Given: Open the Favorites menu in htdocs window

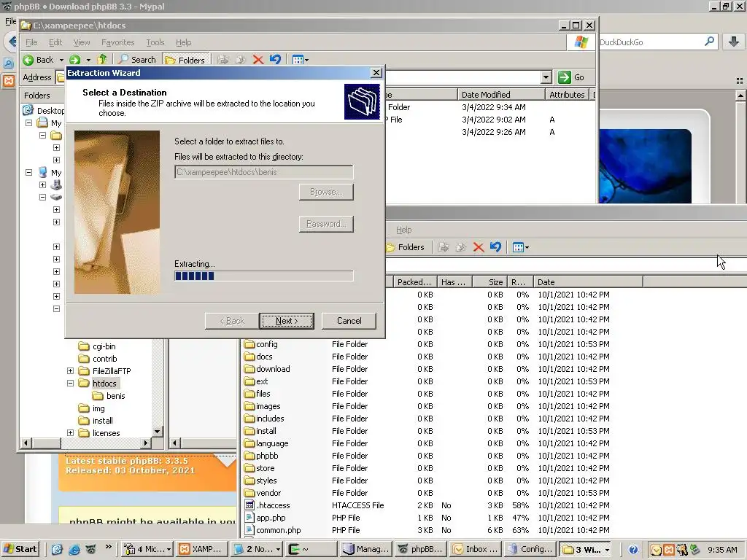Looking at the screenshot, I should tap(117, 42).
